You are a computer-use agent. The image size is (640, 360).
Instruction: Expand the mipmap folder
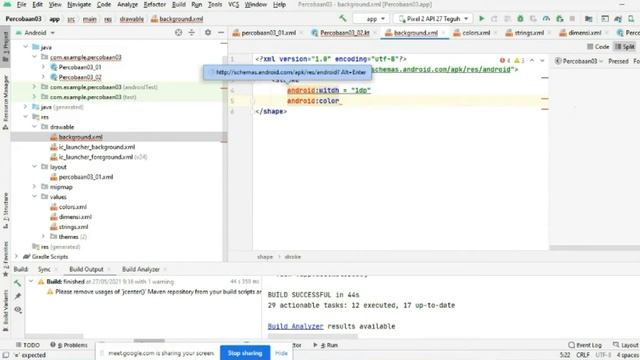[35, 187]
